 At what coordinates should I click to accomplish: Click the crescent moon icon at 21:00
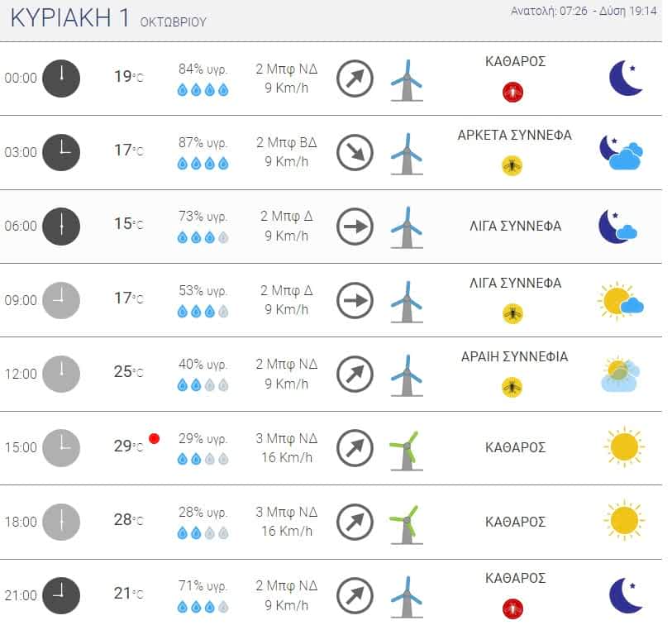tap(627, 595)
